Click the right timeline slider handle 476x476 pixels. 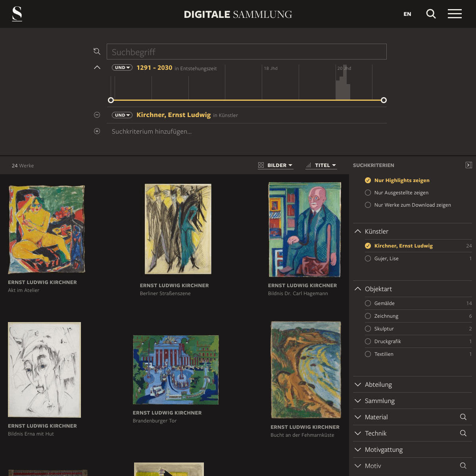[x=384, y=100]
